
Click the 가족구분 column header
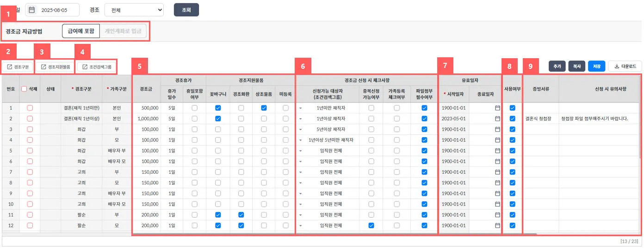pos(116,88)
